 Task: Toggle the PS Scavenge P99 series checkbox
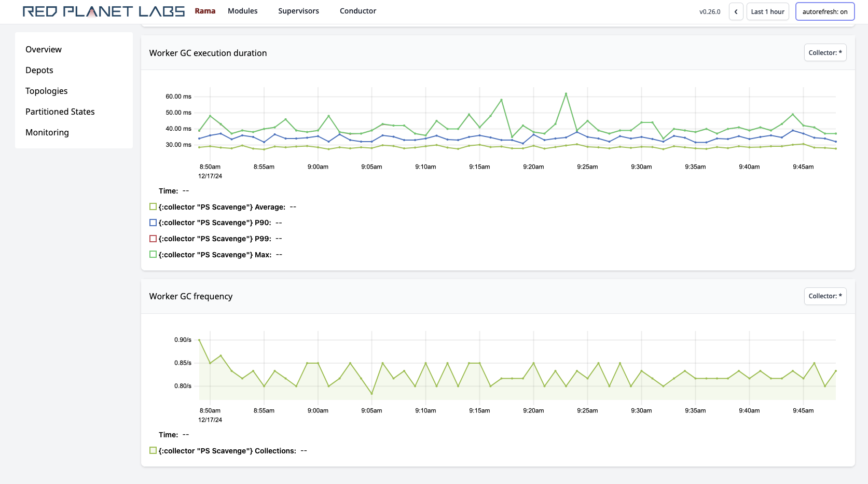pyautogui.click(x=153, y=239)
